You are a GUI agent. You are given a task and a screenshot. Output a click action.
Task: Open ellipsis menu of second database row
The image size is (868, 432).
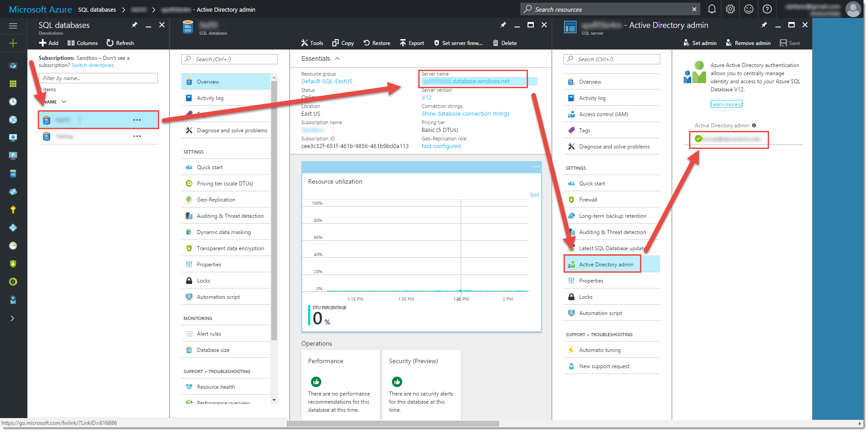(137, 136)
